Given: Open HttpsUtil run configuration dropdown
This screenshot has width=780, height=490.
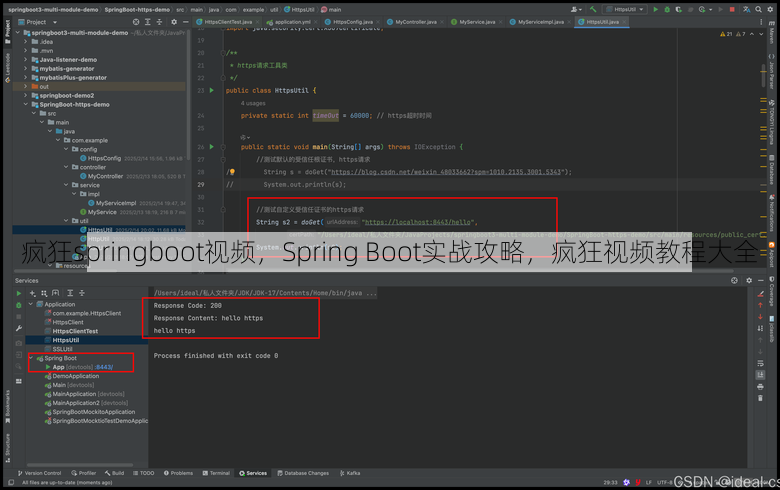Looking at the screenshot, I should coord(625,9).
